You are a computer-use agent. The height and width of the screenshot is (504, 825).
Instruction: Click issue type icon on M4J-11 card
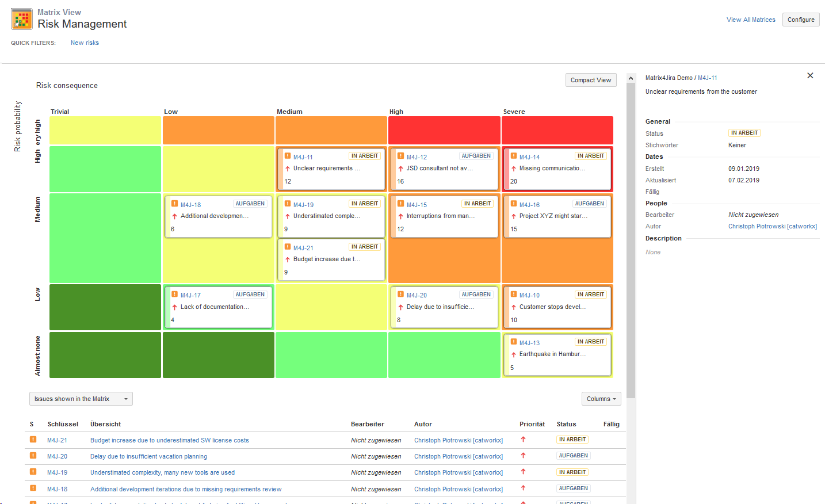pos(288,156)
